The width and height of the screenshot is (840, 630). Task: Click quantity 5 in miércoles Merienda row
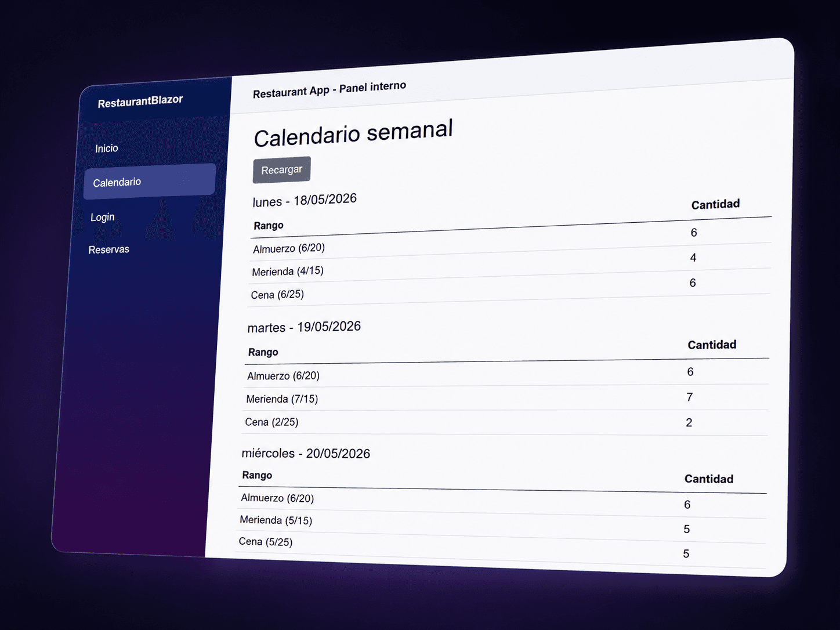[x=687, y=529]
